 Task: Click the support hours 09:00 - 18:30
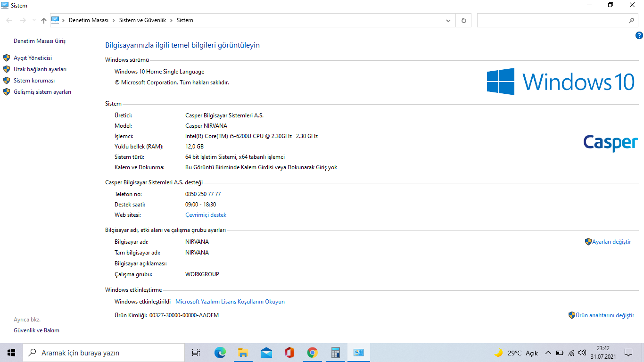[x=201, y=205]
